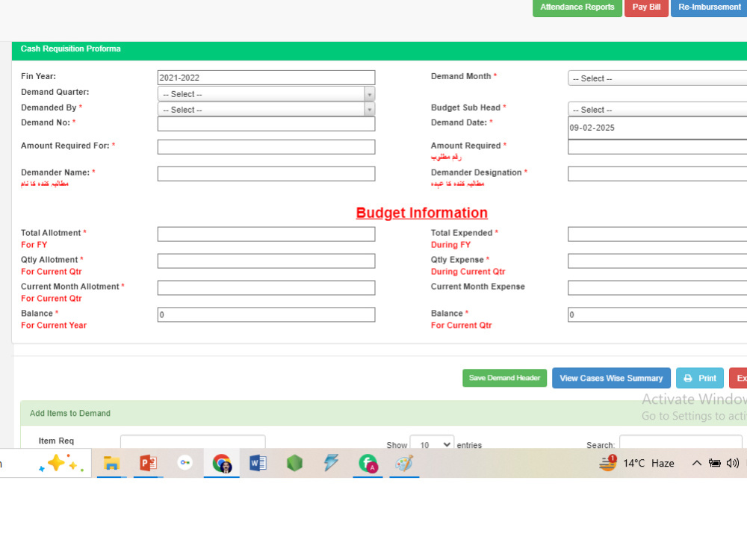The image size is (747, 560).
Task: Click the Print button
Action: coord(700,378)
